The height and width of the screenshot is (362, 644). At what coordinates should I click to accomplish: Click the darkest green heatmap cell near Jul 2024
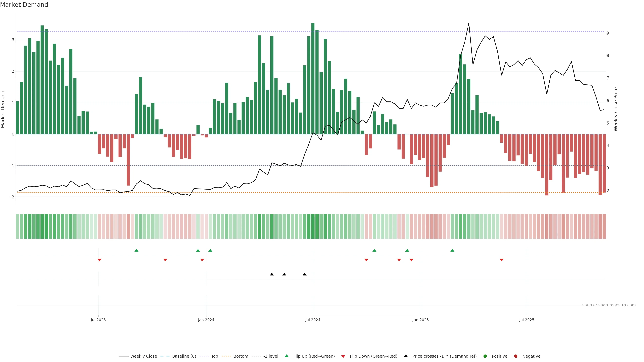click(313, 226)
